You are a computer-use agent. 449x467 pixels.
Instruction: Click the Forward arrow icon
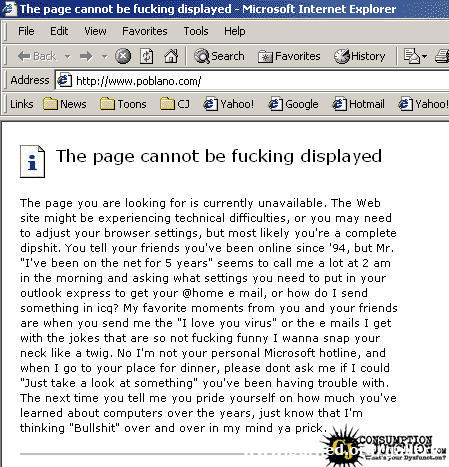pyautogui.click(x=86, y=56)
